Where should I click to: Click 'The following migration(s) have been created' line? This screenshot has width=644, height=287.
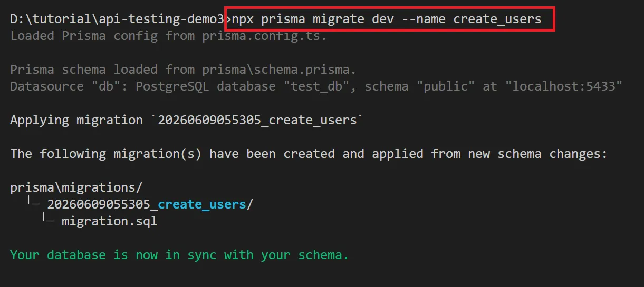[x=309, y=154]
